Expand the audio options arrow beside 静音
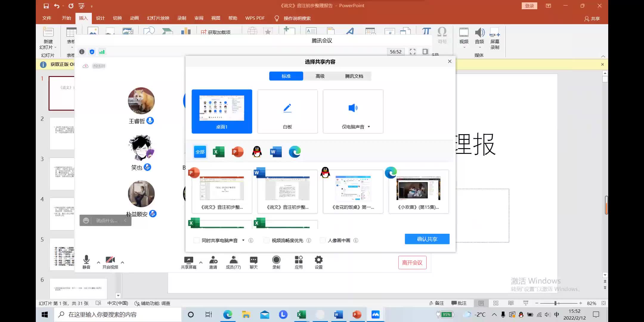 pyautogui.click(x=98, y=262)
